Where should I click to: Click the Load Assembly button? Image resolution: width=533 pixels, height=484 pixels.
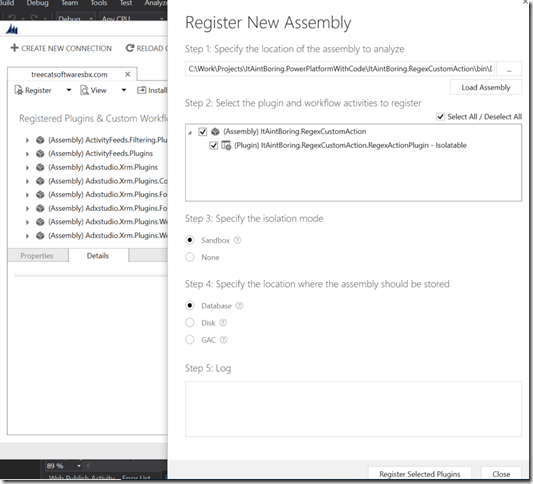[x=486, y=87]
